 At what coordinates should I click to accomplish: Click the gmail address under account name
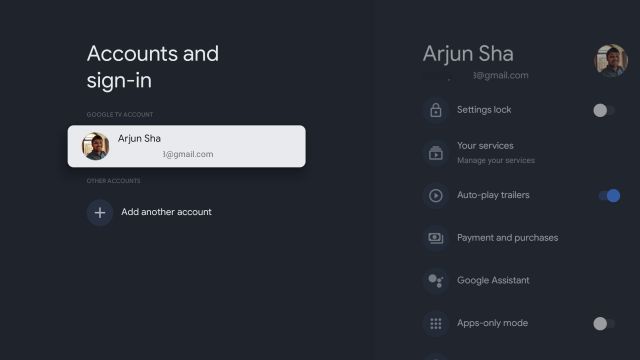point(500,75)
